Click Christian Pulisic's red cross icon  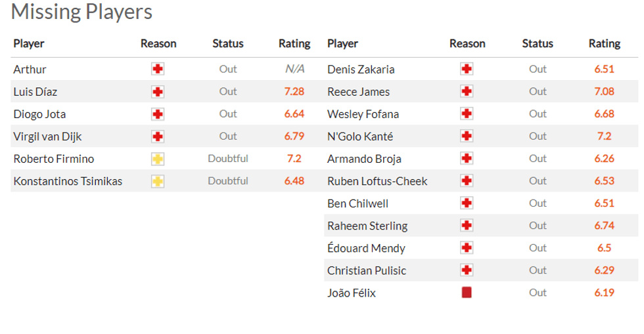click(x=467, y=270)
